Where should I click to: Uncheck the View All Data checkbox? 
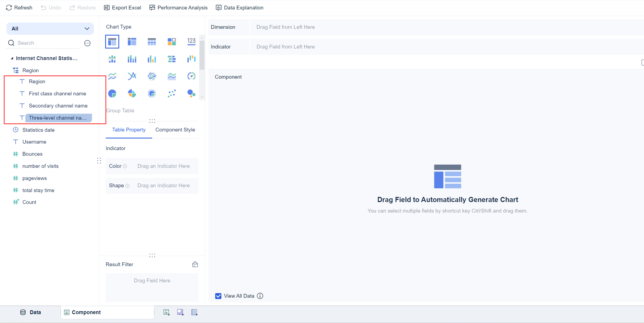pos(218,296)
